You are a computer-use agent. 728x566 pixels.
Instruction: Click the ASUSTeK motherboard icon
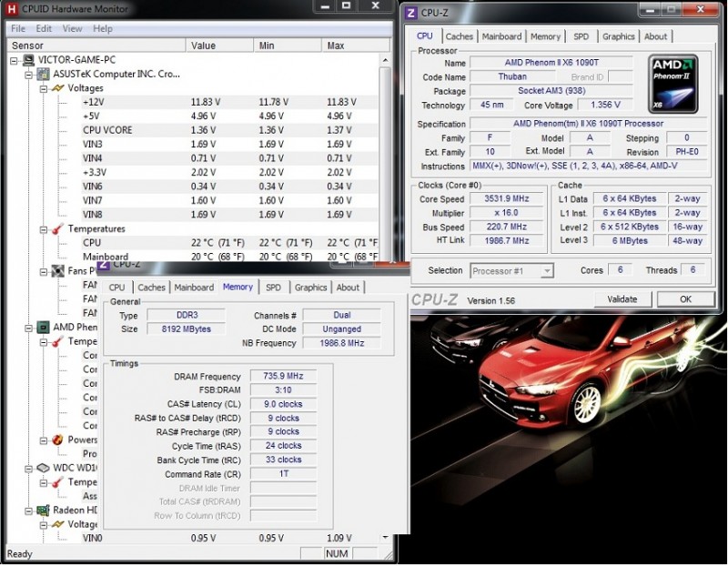(43, 74)
